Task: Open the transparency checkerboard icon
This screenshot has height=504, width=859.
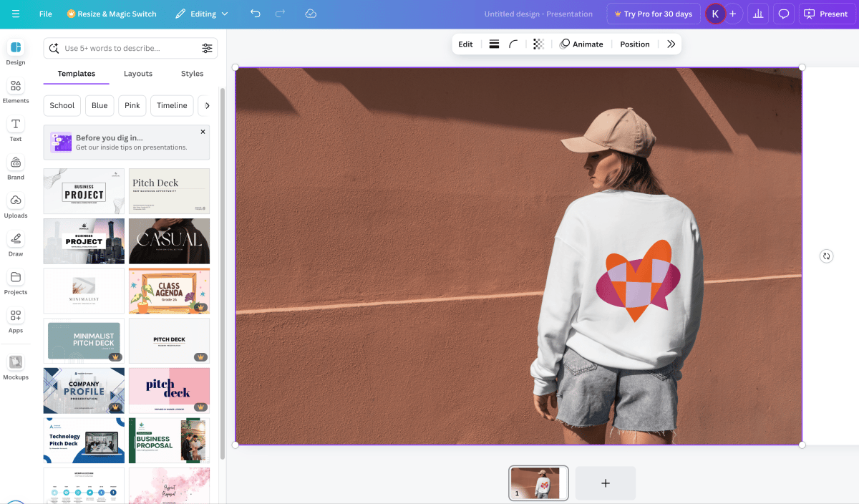Action: (538, 44)
